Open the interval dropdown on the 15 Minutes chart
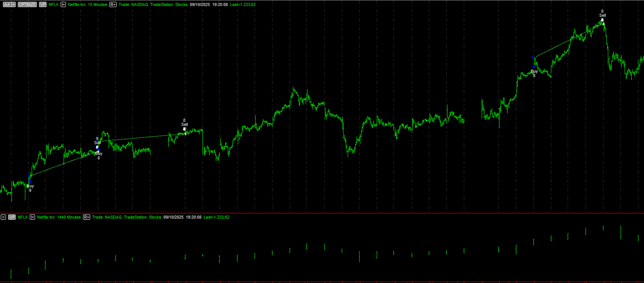644x283 pixels. (x=63, y=4)
